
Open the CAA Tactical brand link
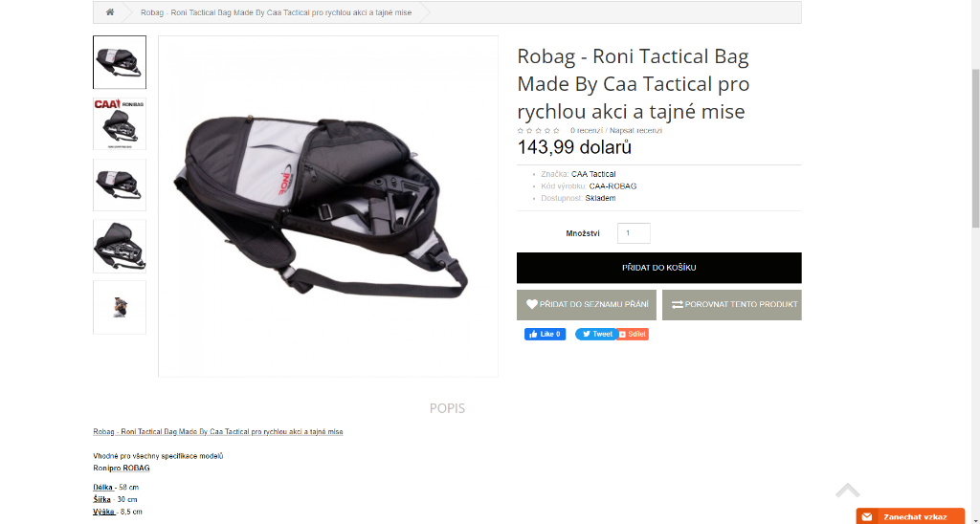593,174
